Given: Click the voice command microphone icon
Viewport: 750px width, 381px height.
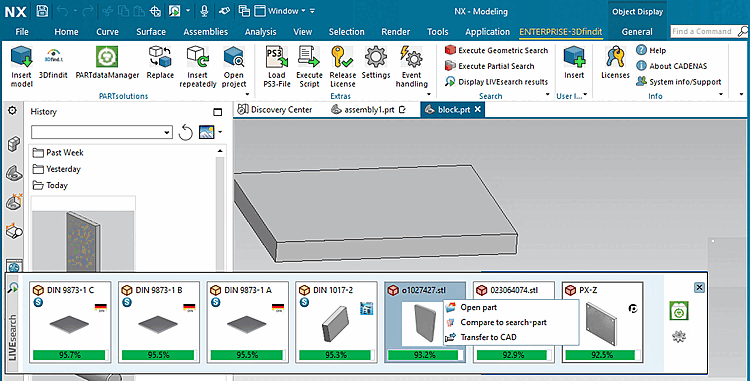Looking at the screenshot, I should pyautogui.click(x=204, y=11).
